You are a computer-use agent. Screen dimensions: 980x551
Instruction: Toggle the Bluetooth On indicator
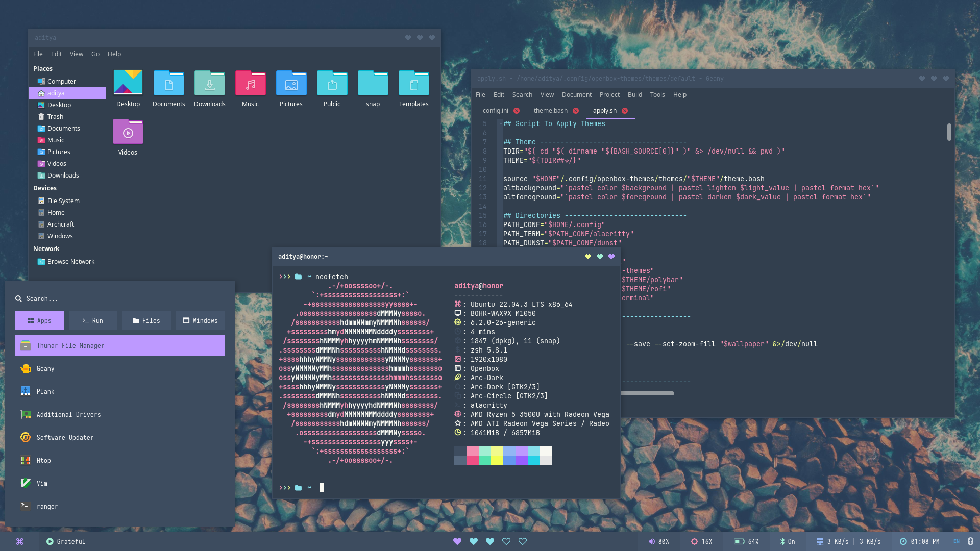point(787,541)
